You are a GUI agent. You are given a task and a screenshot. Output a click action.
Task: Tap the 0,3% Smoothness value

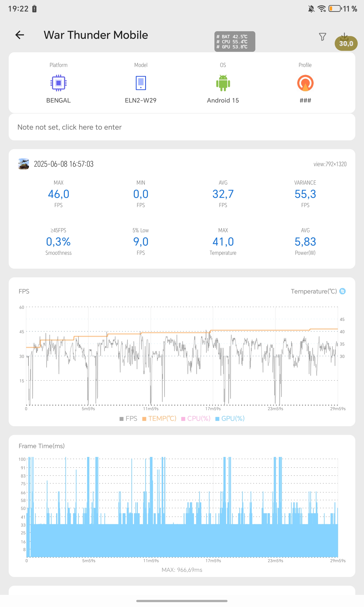click(58, 242)
